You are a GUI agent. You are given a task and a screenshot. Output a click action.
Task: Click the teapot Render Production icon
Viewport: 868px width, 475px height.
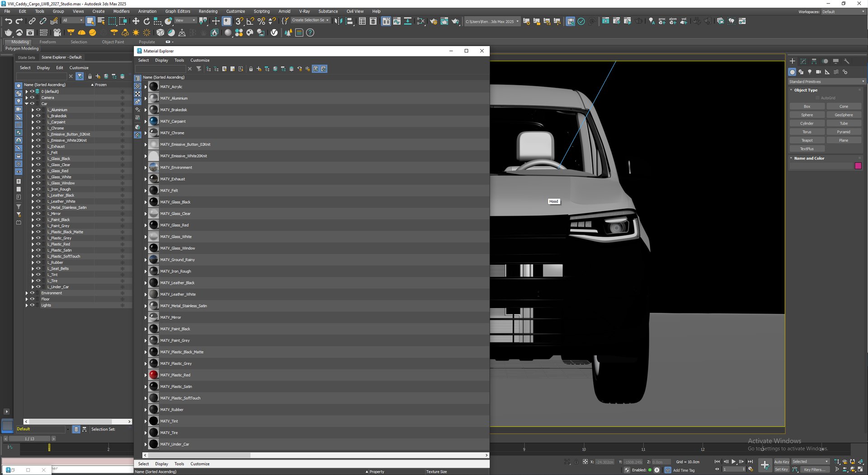pos(455,21)
